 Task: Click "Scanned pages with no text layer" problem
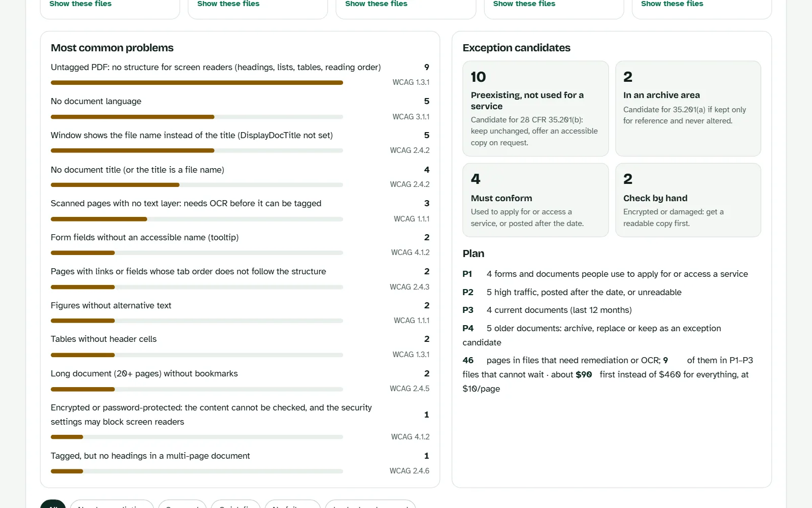click(x=186, y=203)
